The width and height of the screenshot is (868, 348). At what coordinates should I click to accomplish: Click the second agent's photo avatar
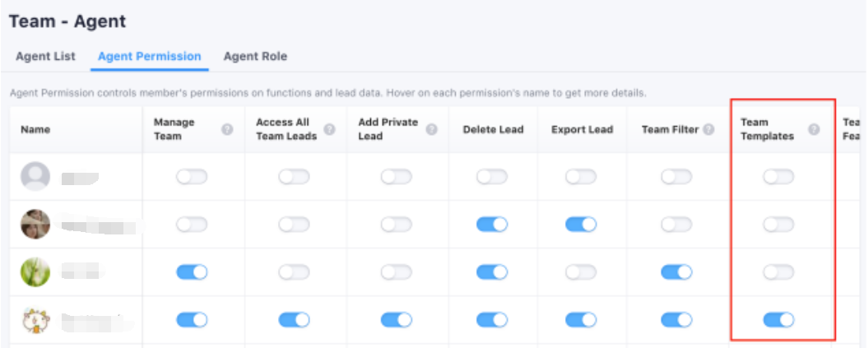click(x=35, y=225)
